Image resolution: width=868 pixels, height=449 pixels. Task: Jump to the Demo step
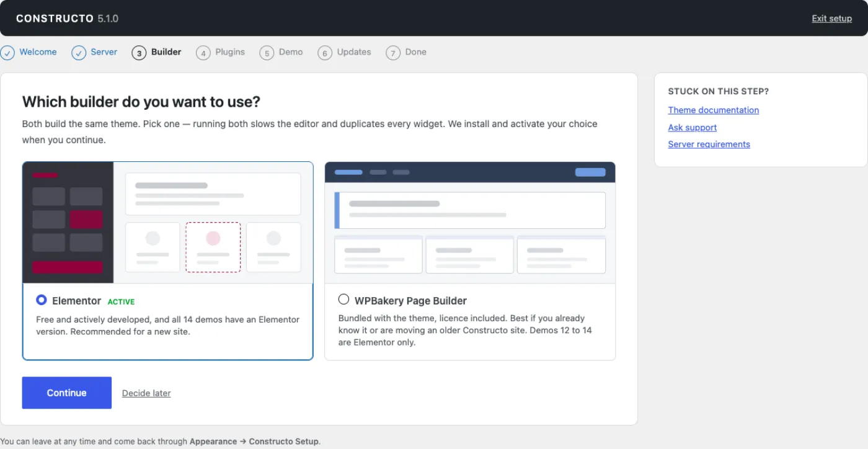click(291, 52)
